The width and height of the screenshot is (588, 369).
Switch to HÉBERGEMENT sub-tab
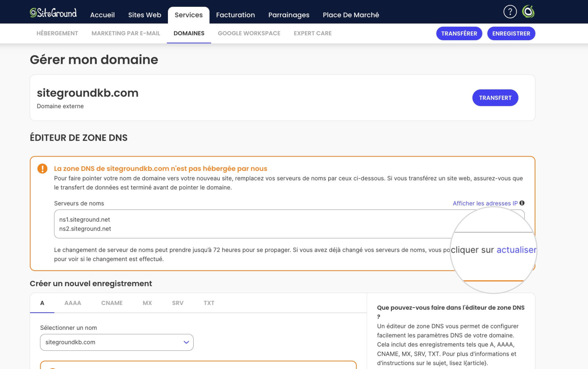pyautogui.click(x=57, y=33)
